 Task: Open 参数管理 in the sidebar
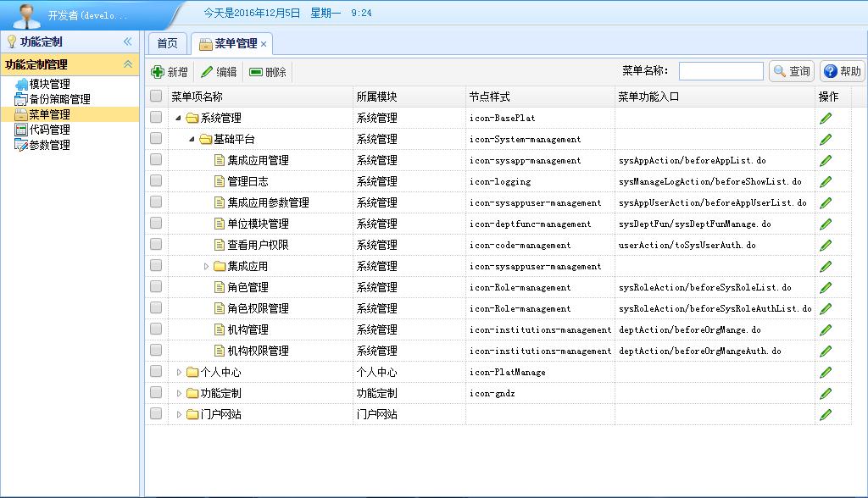point(49,145)
